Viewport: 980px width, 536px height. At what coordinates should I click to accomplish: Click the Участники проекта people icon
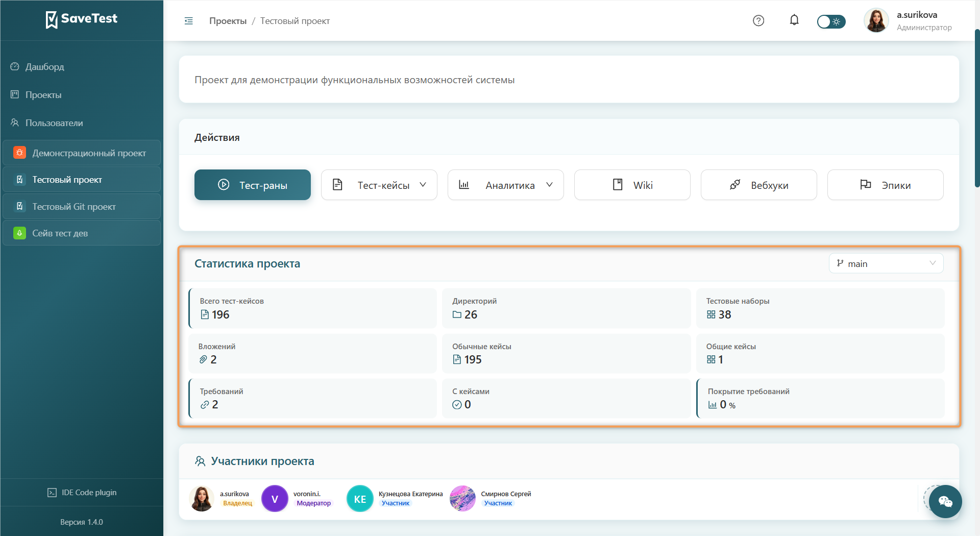coord(200,461)
